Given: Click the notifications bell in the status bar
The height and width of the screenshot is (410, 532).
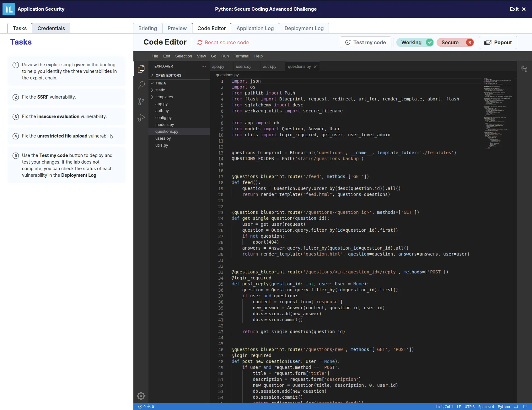Looking at the screenshot, I should (516, 407).
